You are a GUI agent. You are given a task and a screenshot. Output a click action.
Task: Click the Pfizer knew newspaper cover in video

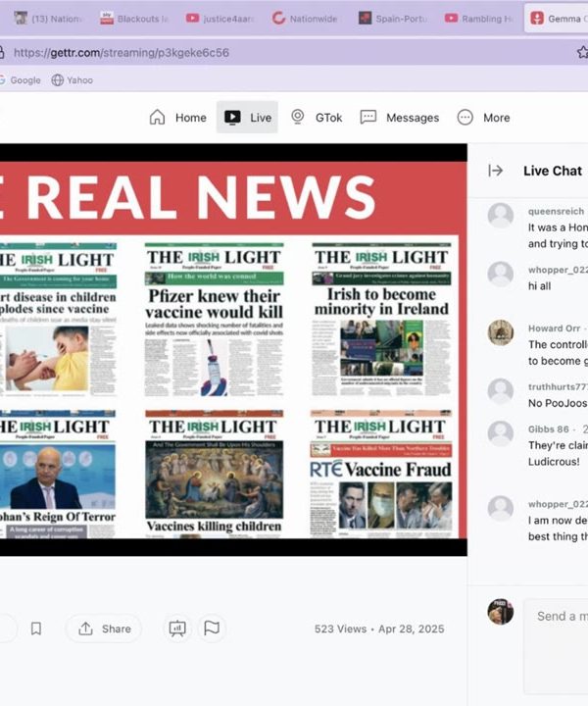click(215, 320)
